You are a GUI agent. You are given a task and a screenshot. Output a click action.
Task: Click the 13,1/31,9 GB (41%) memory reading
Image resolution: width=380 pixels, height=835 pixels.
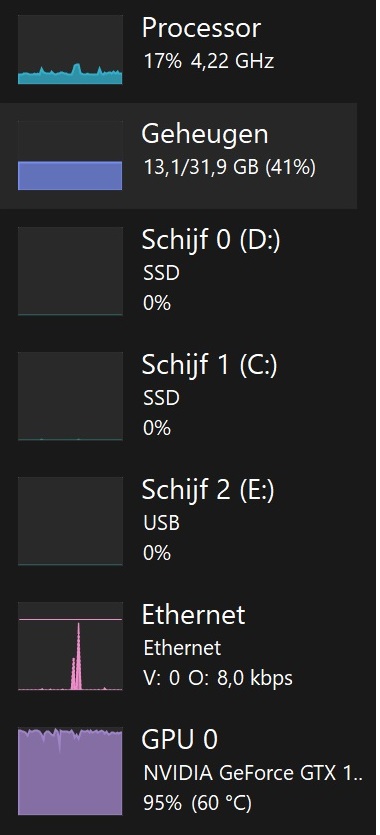coord(229,168)
